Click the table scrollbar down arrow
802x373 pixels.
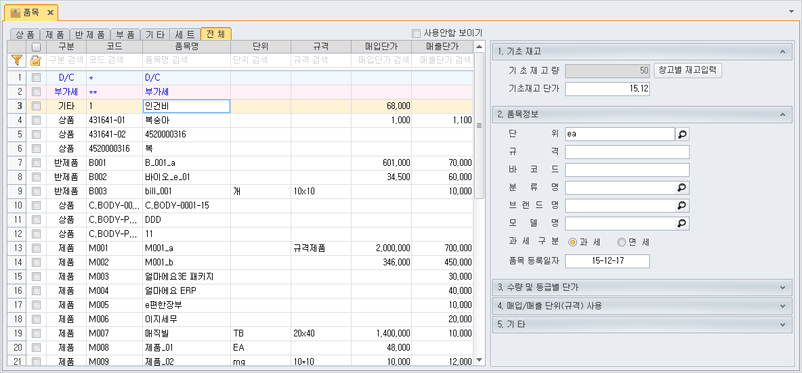pyautogui.click(x=479, y=360)
